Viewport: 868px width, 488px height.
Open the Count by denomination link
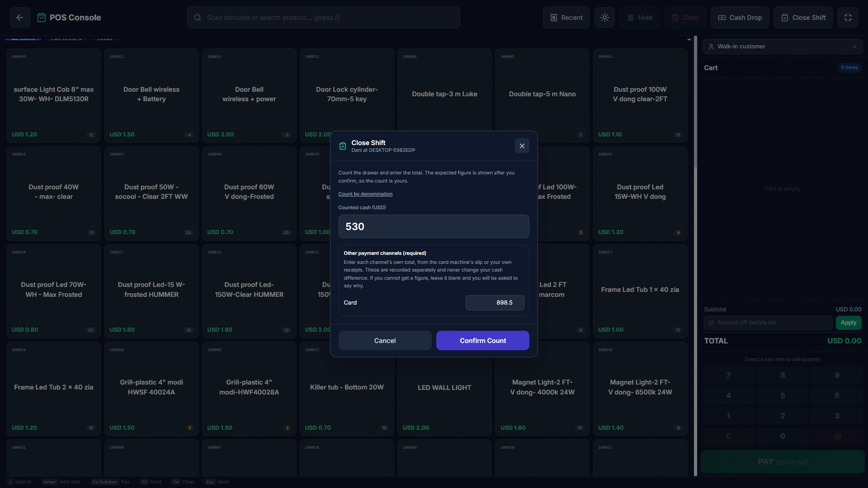365,194
